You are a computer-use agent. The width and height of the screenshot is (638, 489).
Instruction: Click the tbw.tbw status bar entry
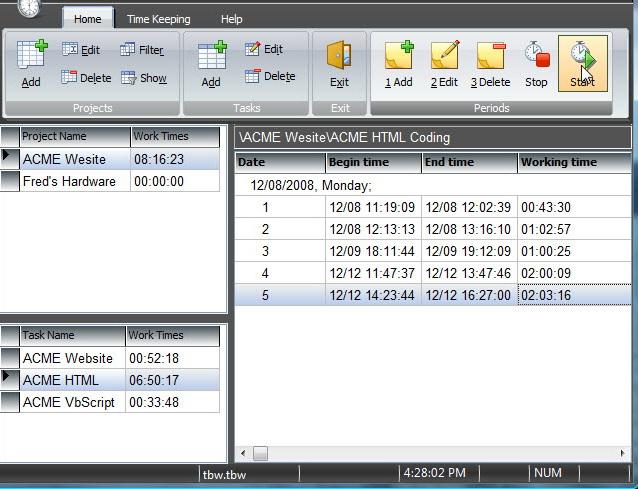pos(225,474)
